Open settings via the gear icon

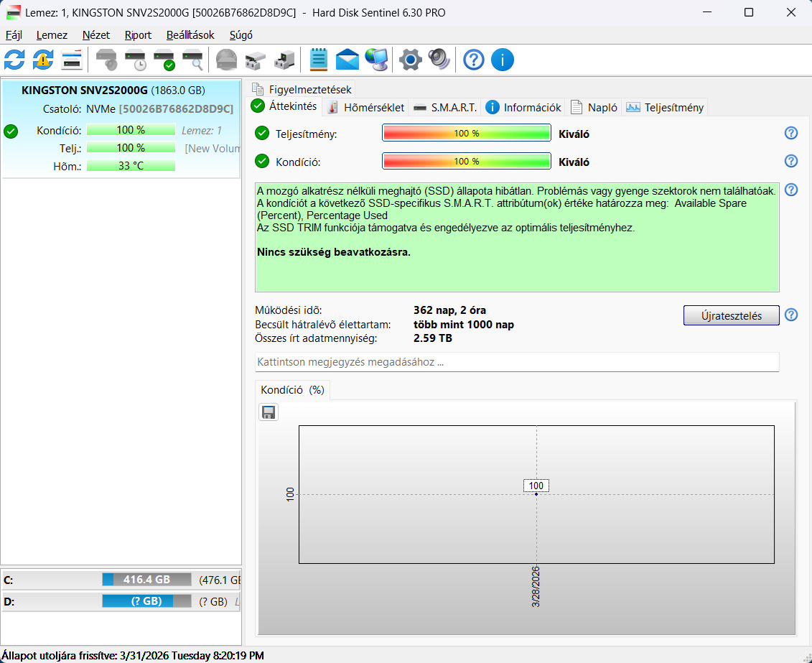point(410,60)
